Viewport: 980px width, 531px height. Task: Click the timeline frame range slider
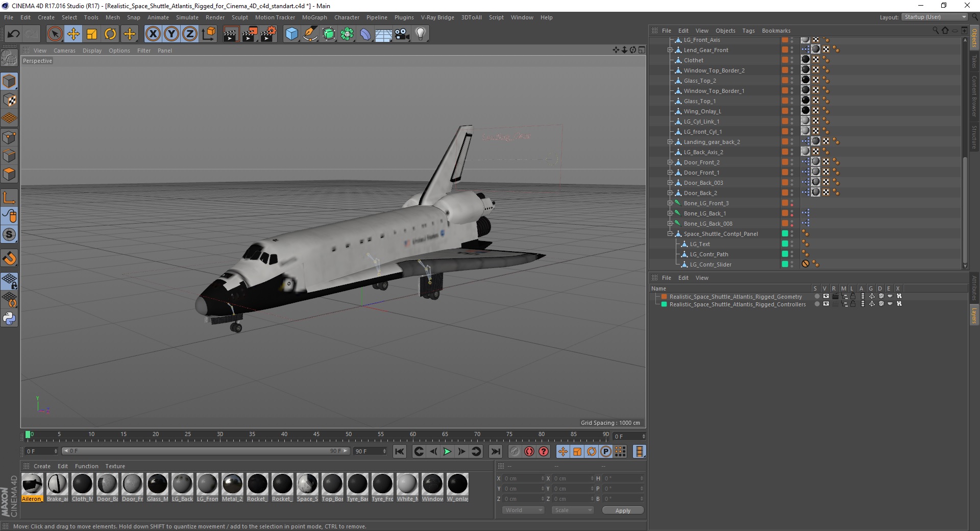tap(205, 451)
